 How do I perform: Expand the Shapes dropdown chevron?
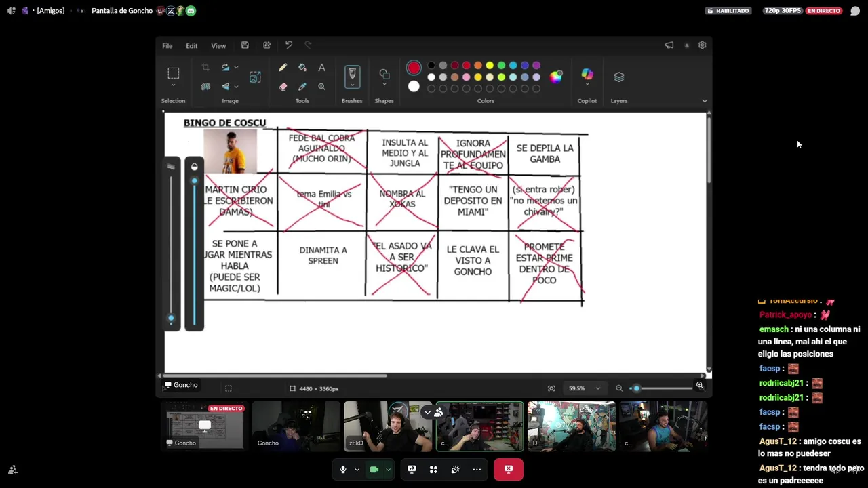384,85
